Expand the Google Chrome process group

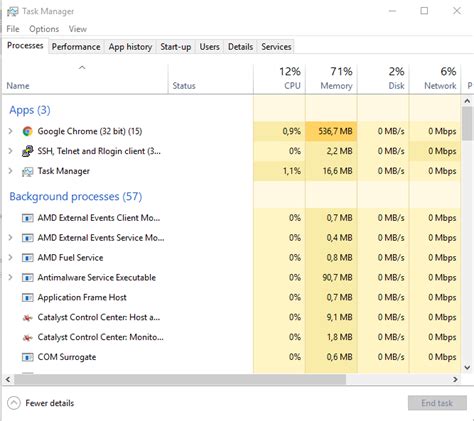tap(10, 131)
